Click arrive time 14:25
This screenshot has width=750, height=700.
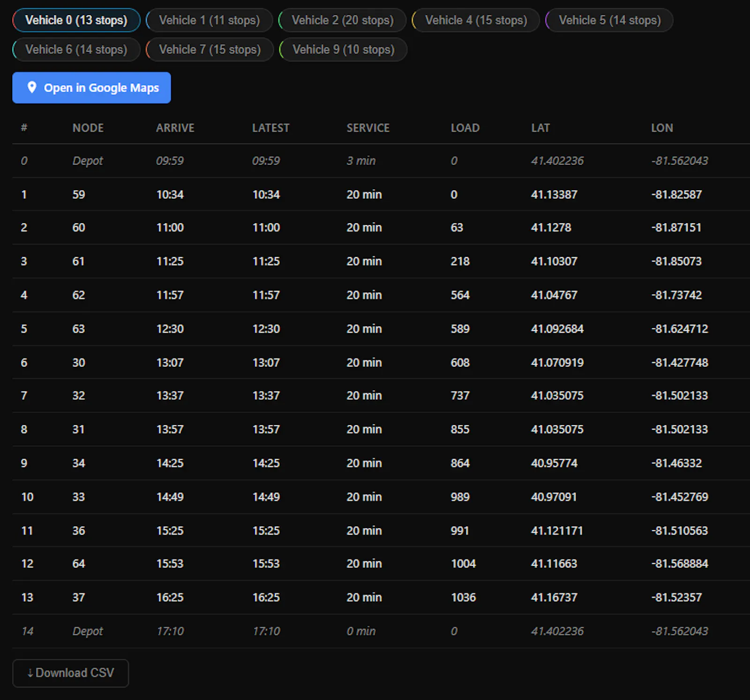point(170,463)
